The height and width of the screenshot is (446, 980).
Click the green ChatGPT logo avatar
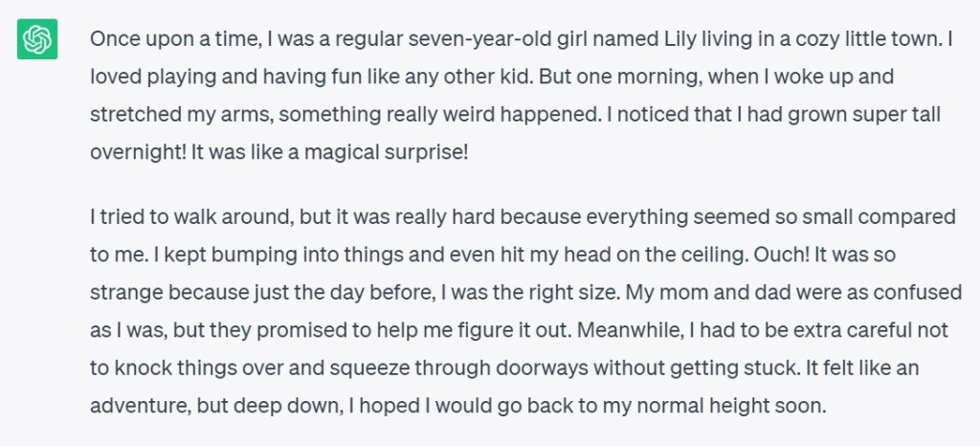pos(38,39)
